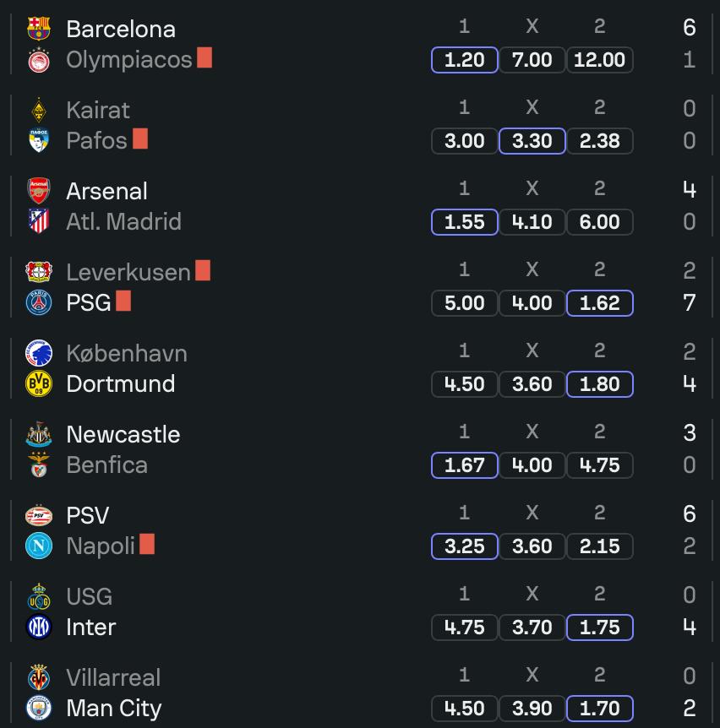Image resolution: width=720 pixels, height=728 pixels.
Task: Click the Barcelona club crest
Action: click(39, 29)
